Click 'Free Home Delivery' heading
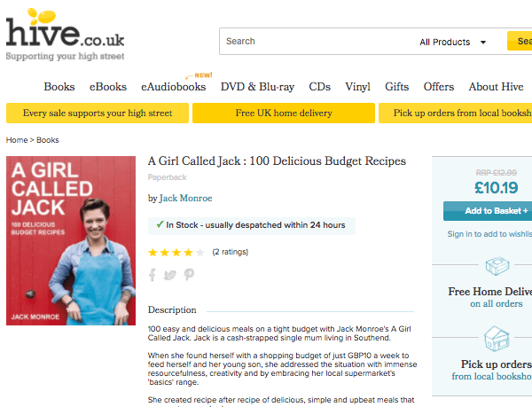 [490, 292]
